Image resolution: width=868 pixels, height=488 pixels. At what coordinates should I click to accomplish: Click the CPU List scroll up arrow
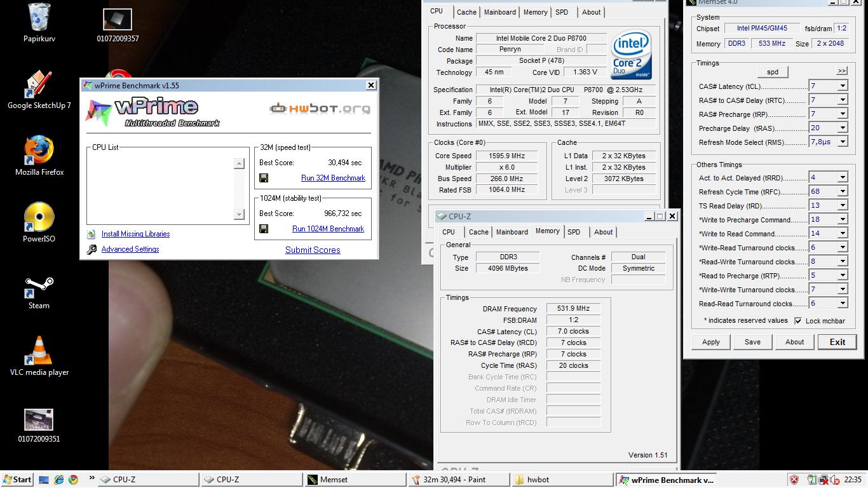(x=240, y=164)
